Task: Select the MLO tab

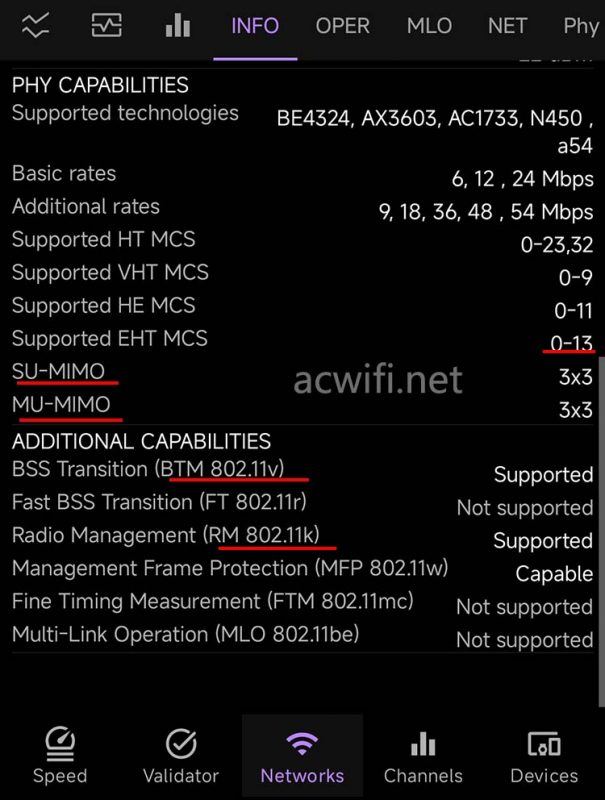Action: click(x=428, y=26)
